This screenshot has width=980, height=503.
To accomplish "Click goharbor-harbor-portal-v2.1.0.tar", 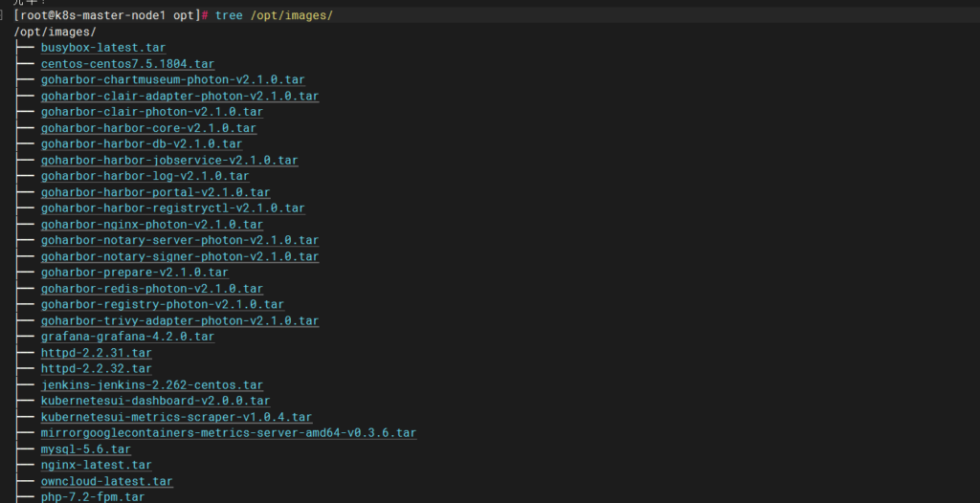I will tap(155, 192).
